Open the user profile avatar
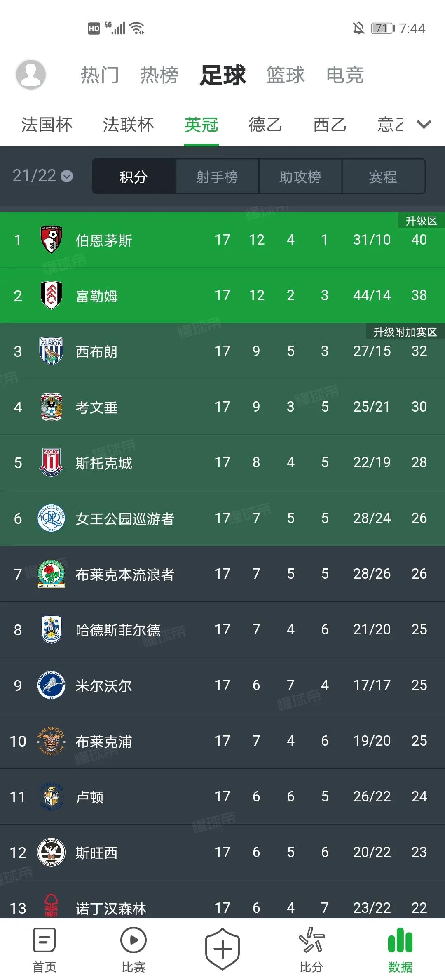 click(30, 75)
